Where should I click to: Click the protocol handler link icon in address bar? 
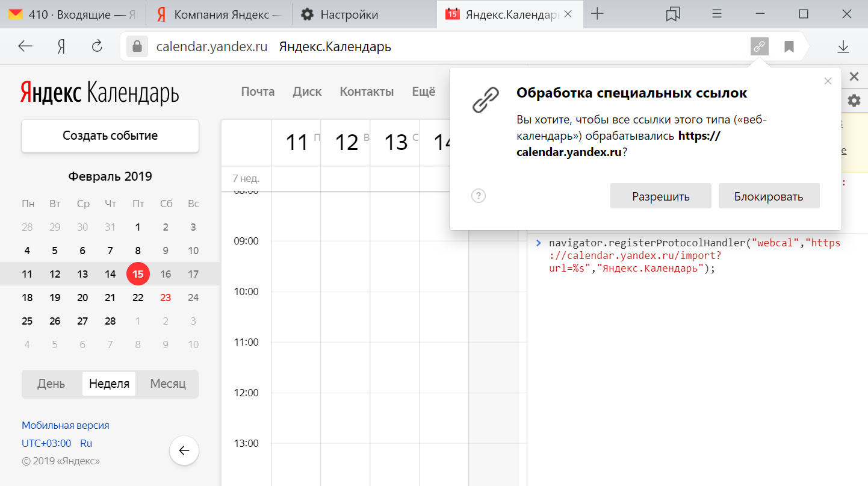[760, 46]
